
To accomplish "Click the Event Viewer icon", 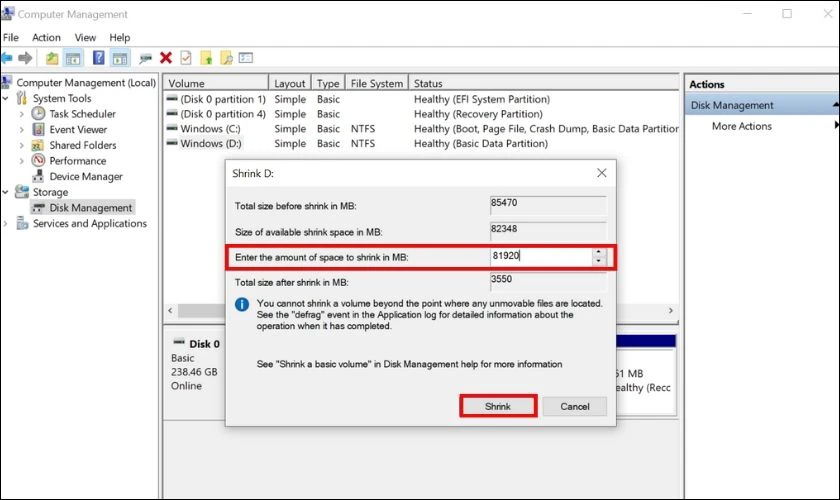I will tap(38, 129).
